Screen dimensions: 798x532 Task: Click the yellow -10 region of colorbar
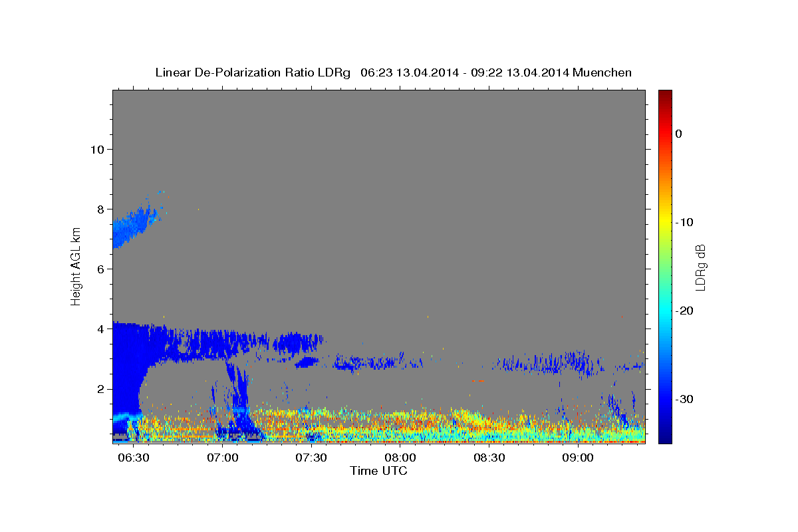click(665, 221)
